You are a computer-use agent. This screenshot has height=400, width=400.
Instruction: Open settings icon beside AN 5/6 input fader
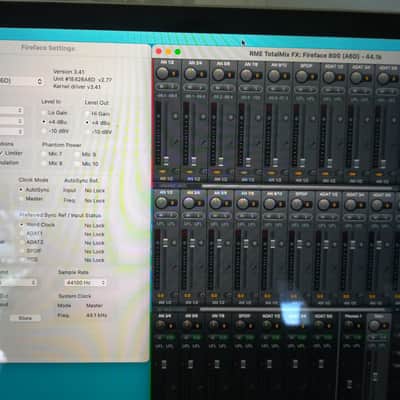231,142
